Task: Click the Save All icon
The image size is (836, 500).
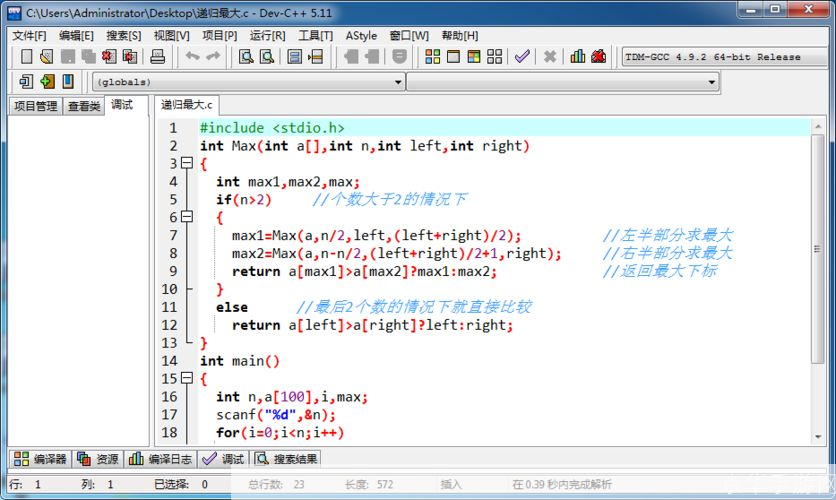Action: tap(89, 57)
